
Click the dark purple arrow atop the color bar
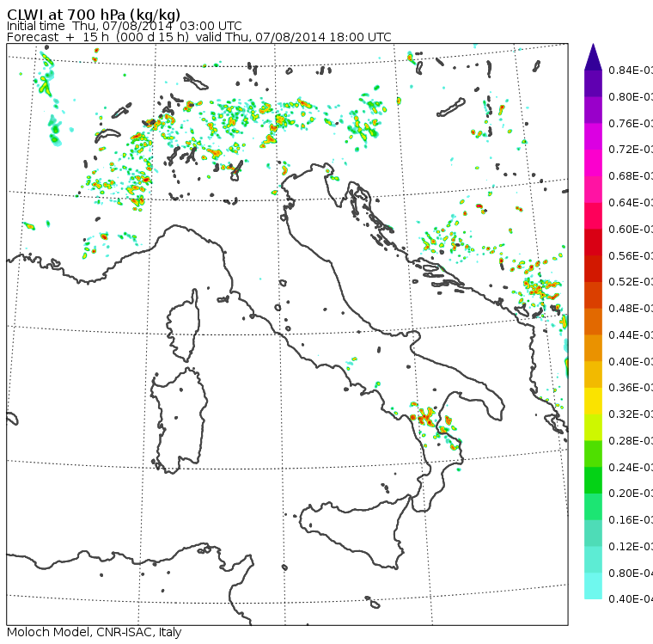click(593, 57)
